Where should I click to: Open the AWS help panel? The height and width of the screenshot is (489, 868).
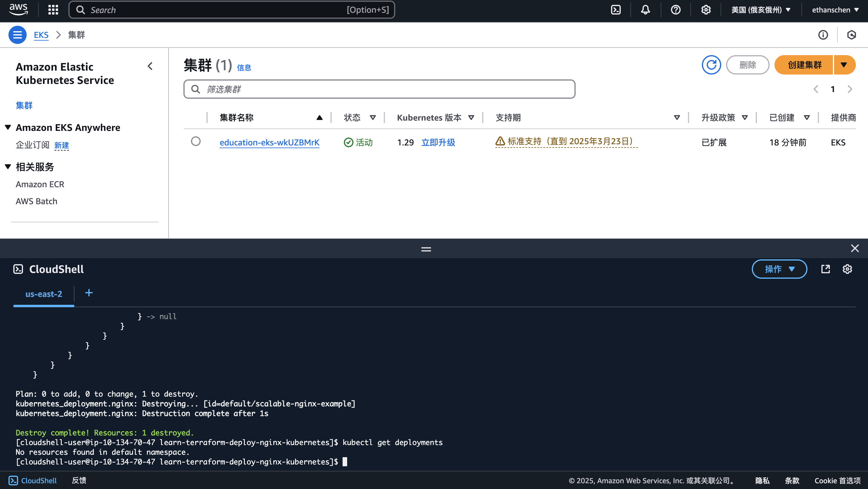click(675, 9)
